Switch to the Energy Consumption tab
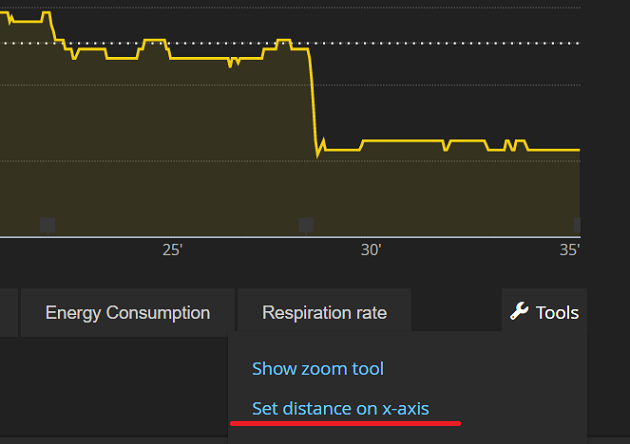630x444 pixels. click(x=127, y=313)
